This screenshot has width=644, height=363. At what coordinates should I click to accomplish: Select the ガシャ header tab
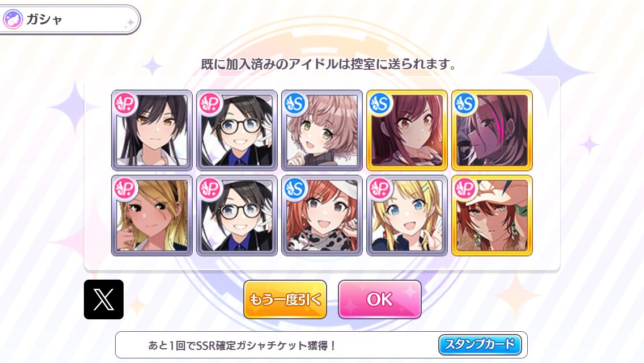pyautogui.click(x=69, y=19)
